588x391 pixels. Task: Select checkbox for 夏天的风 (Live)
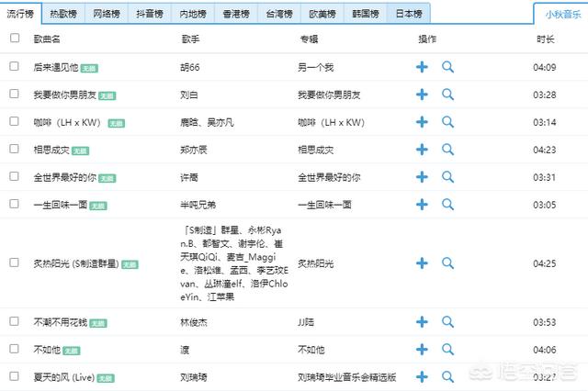click(x=14, y=377)
